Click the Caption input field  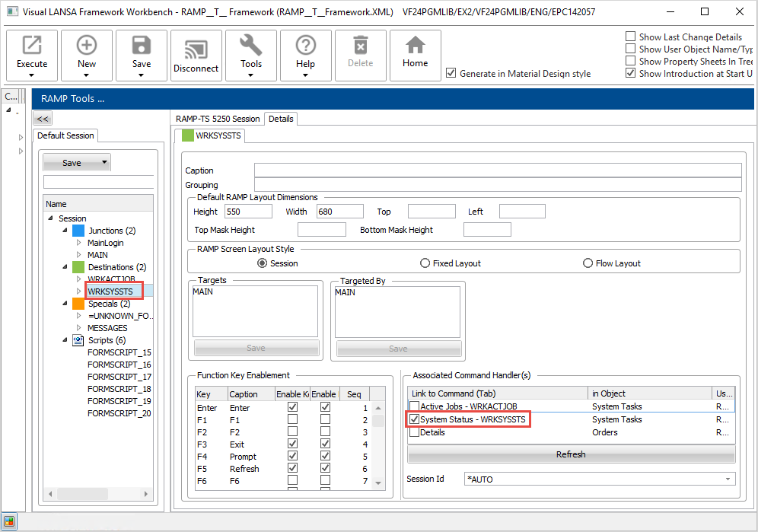click(497, 170)
